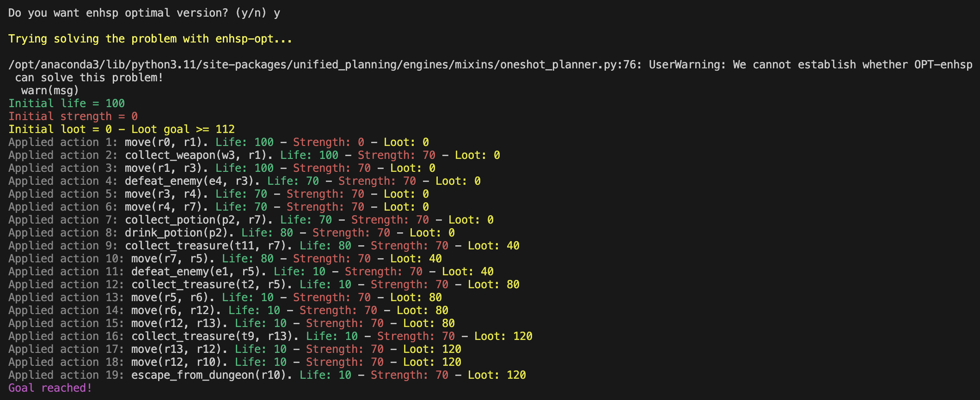Click the 'Loot goal >= 112' text
Viewport: 980px width, 400px height.
(x=183, y=129)
